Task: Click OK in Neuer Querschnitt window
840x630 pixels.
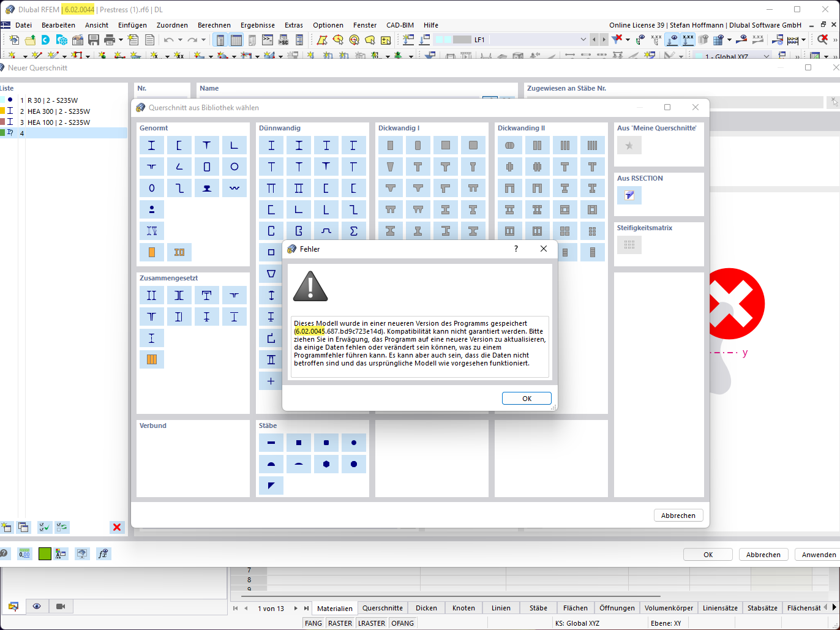Action: [708, 555]
